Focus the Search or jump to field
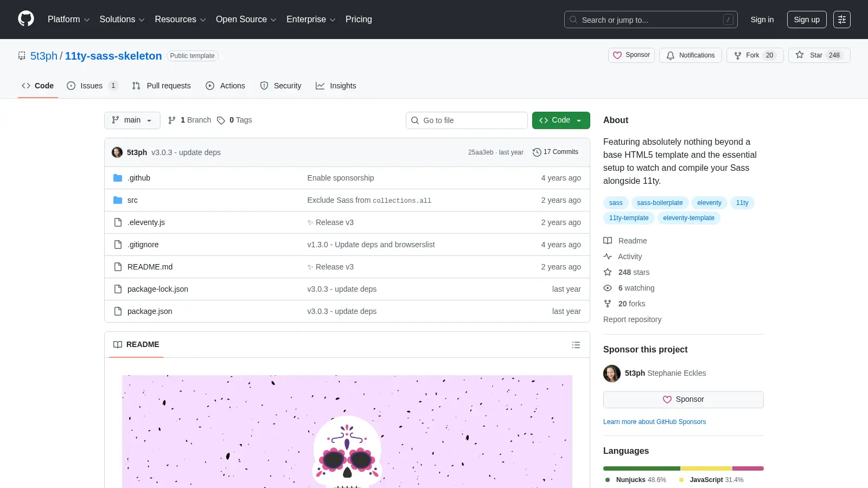The width and height of the screenshot is (868, 488). pyautogui.click(x=651, y=20)
